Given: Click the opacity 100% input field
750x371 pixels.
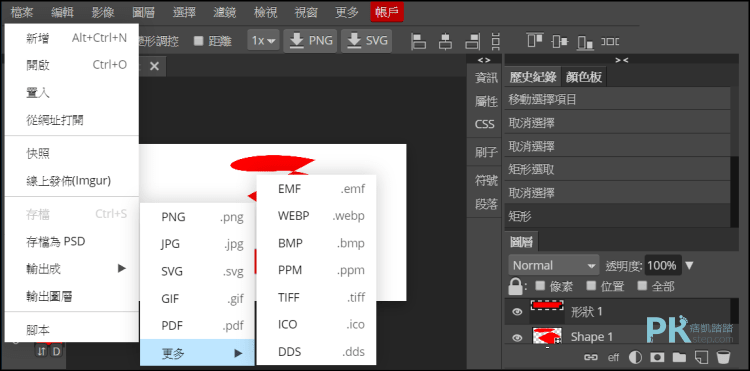Looking at the screenshot, I should tap(662, 265).
